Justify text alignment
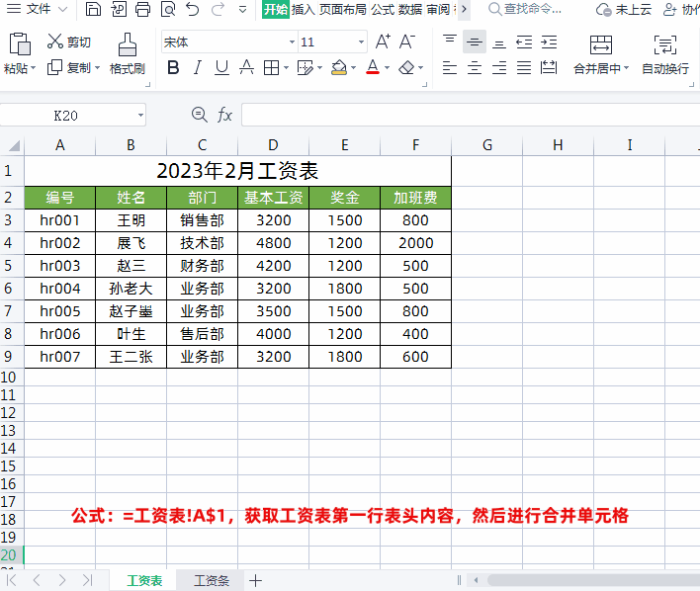700x591 pixels. tap(524, 68)
